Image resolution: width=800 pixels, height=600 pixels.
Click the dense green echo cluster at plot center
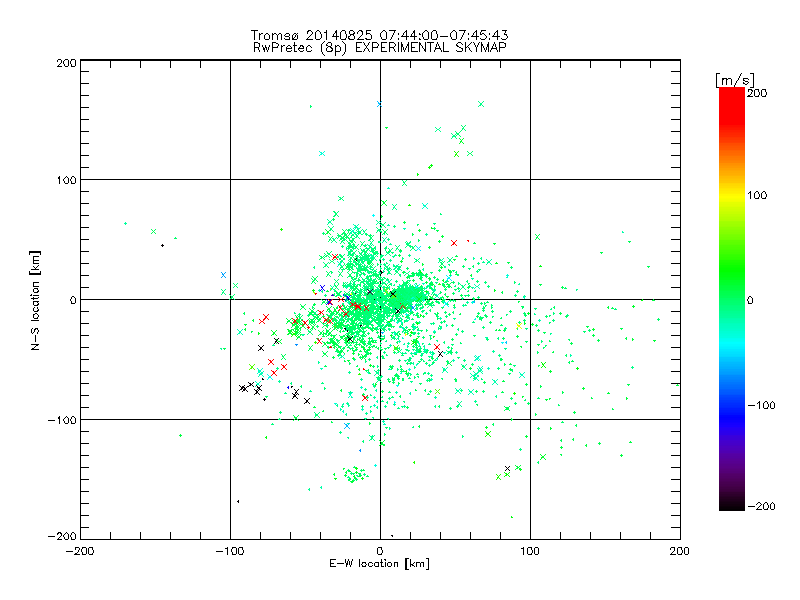click(x=378, y=298)
